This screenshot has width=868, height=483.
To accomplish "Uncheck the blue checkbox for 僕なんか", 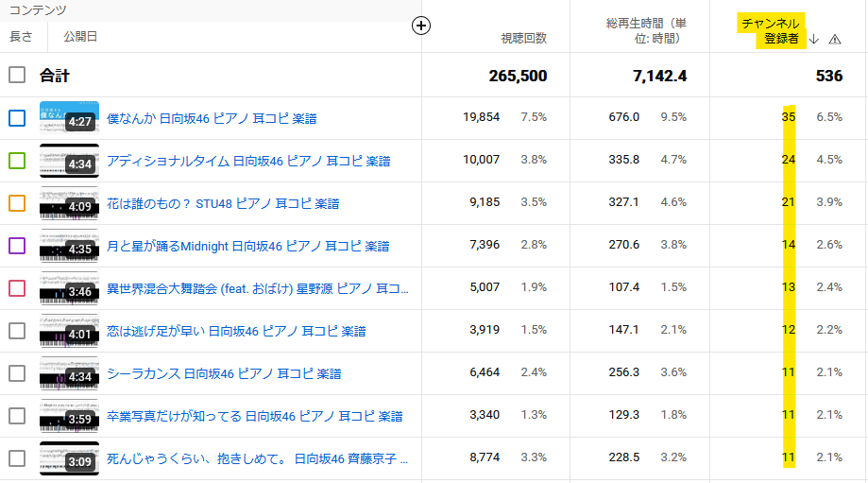I will click(x=17, y=118).
